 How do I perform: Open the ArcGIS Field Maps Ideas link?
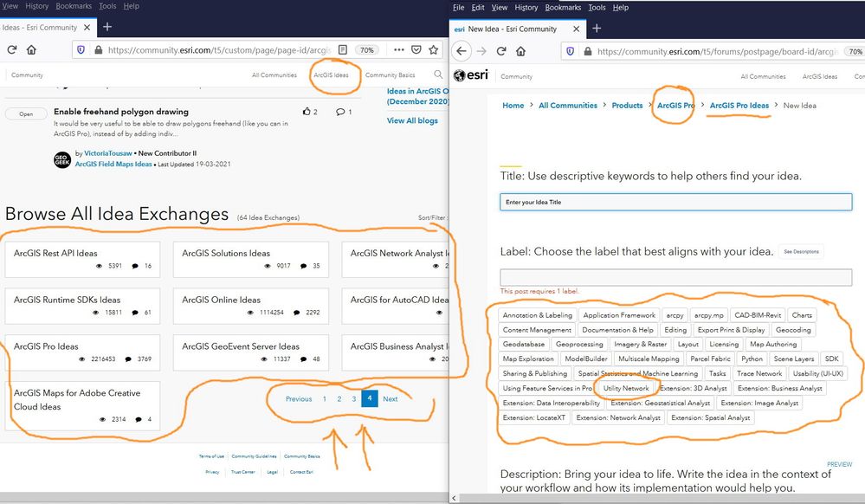(x=113, y=164)
